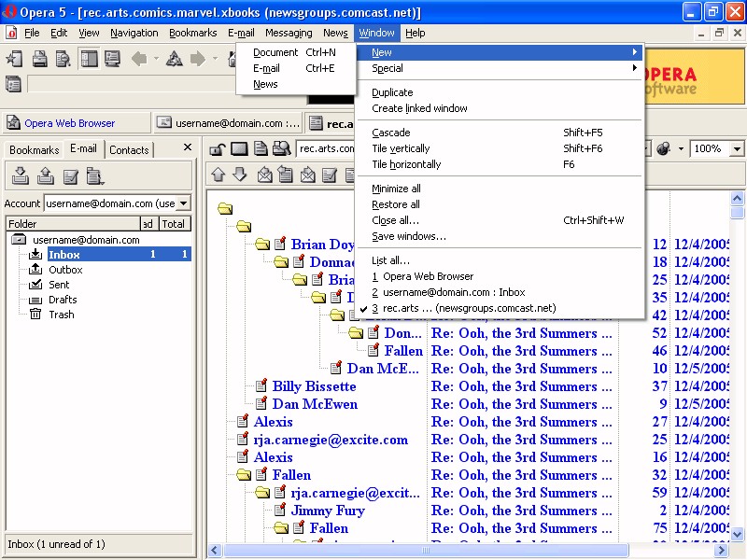Click the message list vertical scrollbar down arrow

coord(737,534)
